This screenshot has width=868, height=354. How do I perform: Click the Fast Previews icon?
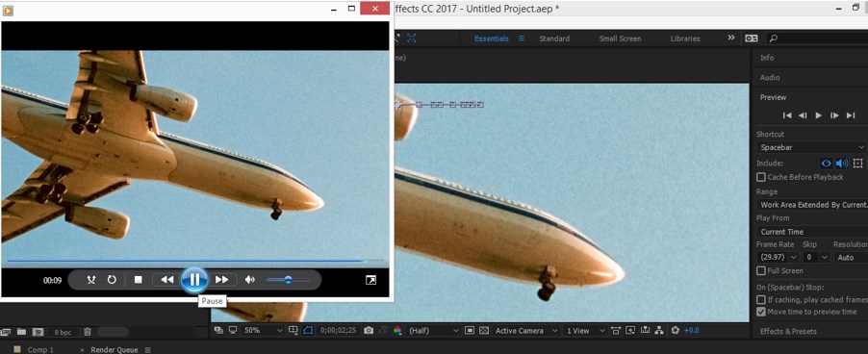pos(630,330)
